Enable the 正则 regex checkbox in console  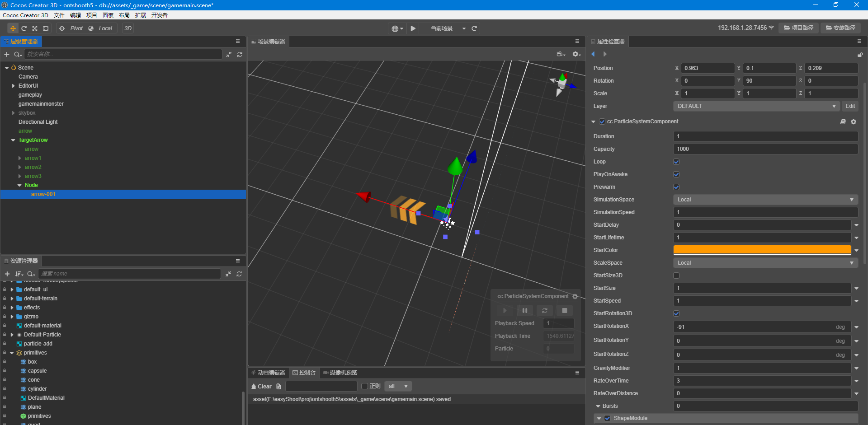pos(364,386)
